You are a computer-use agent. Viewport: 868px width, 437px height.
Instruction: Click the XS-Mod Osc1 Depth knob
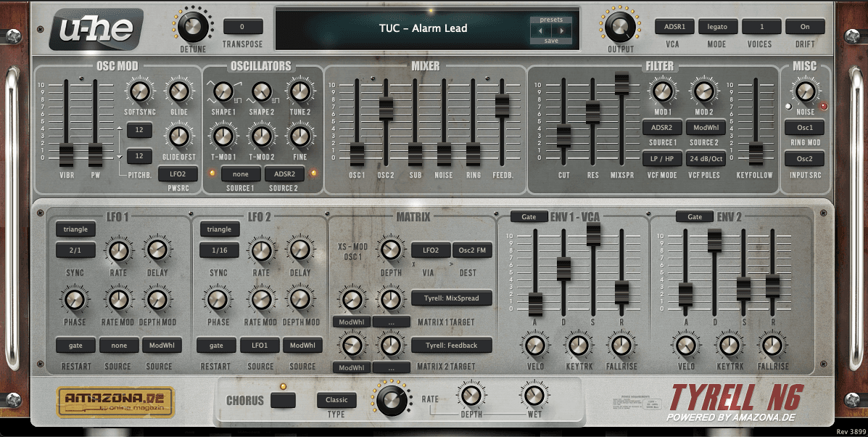(x=390, y=250)
